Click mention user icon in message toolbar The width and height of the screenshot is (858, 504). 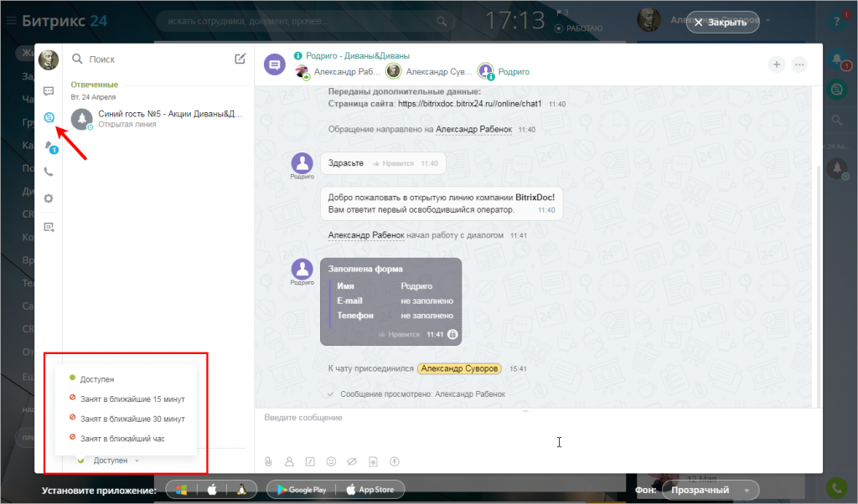pos(289,461)
